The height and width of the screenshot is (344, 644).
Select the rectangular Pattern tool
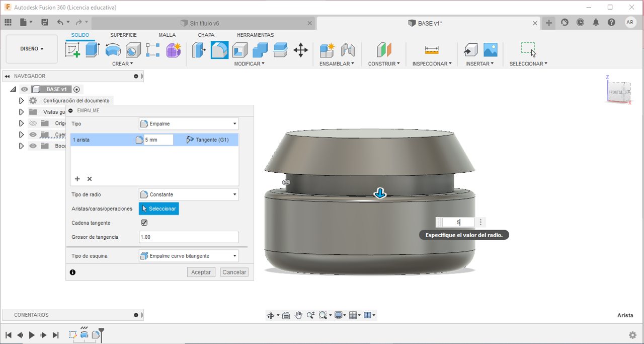pos(153,50)
